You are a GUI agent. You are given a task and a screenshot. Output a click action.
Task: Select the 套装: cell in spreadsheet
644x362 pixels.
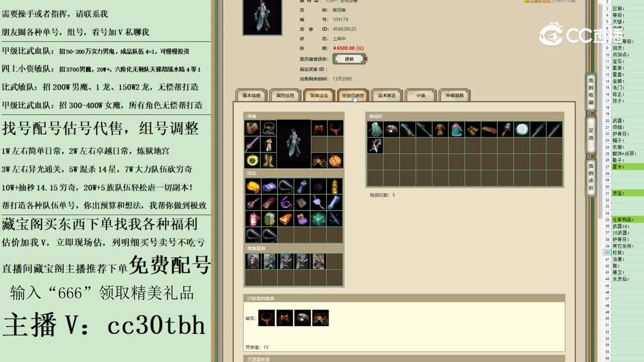coord(627,68)
